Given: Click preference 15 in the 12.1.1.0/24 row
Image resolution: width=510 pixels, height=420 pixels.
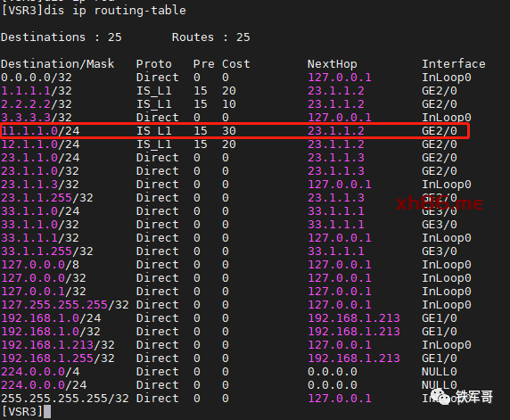Looking at the screenshot, I should coord(201,144).
